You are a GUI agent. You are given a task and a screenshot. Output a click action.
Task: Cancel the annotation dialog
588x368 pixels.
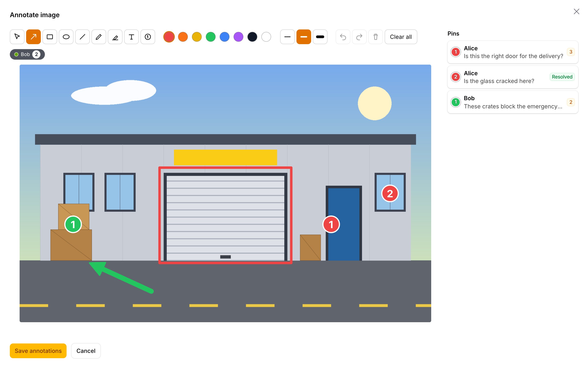(86, 351)
